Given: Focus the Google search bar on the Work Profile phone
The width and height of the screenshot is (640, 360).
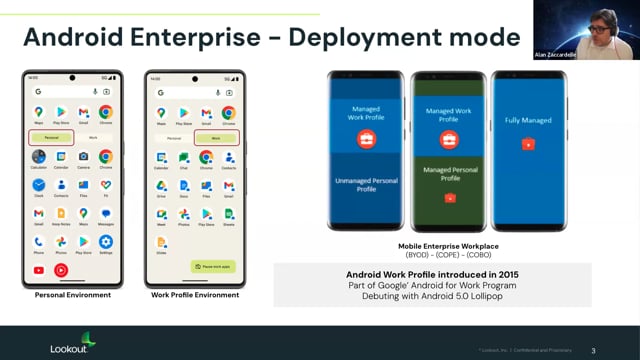Looking at the screenshot, I should [x=195, y=93].
